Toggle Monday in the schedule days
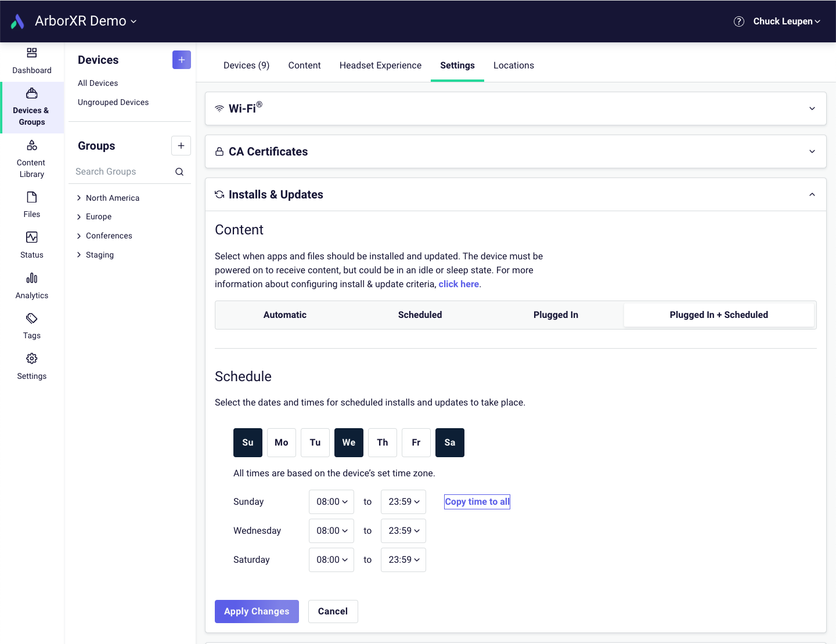836x644 pixels. pyautogui.click(x=282, y=443)
